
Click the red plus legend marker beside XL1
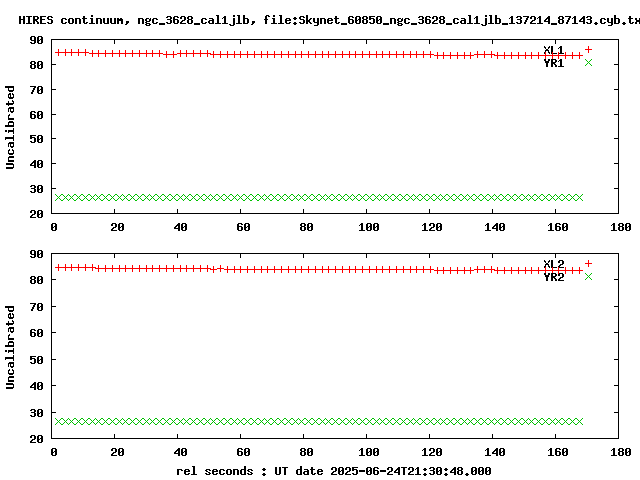click(x=588, y=50)
